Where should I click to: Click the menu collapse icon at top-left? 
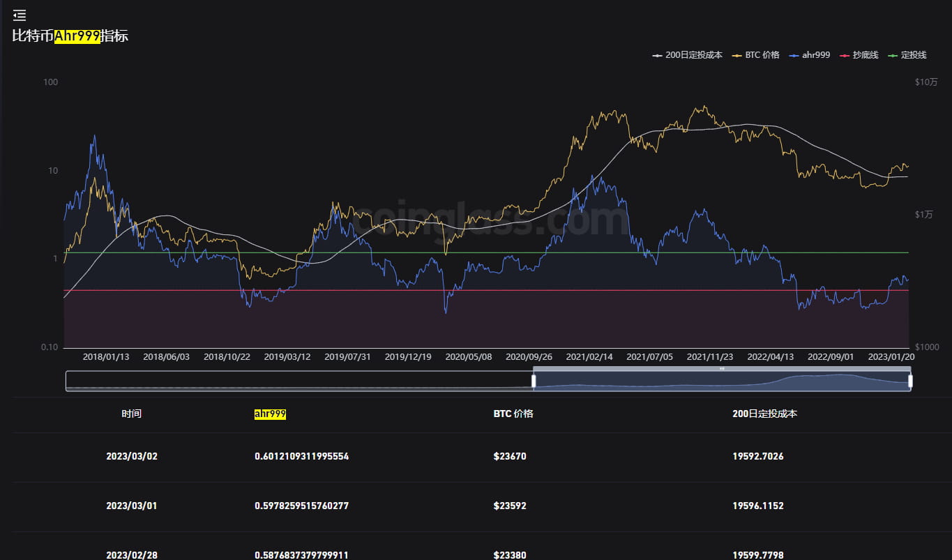coord(20,15)
